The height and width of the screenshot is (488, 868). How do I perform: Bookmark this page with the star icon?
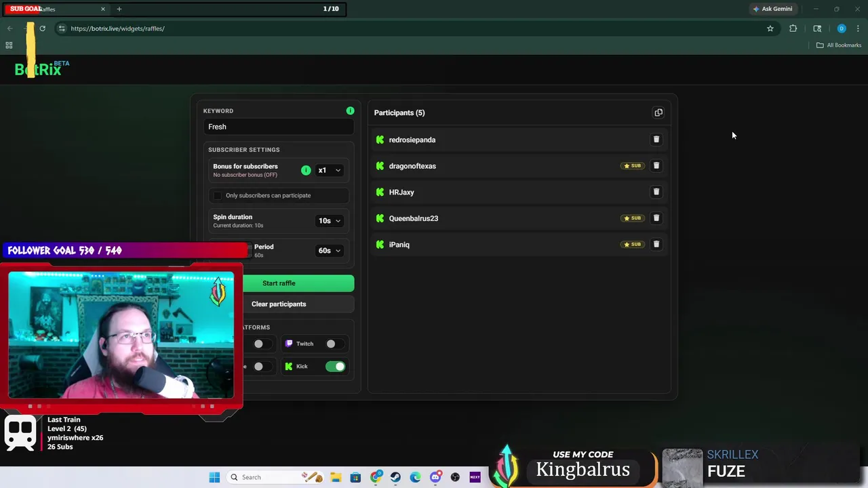coord(770,28)
